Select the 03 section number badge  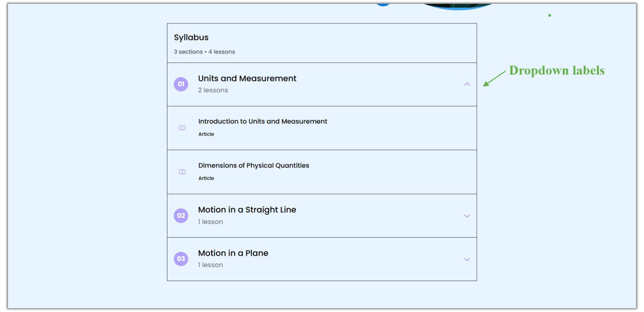(x=181, y=259)
